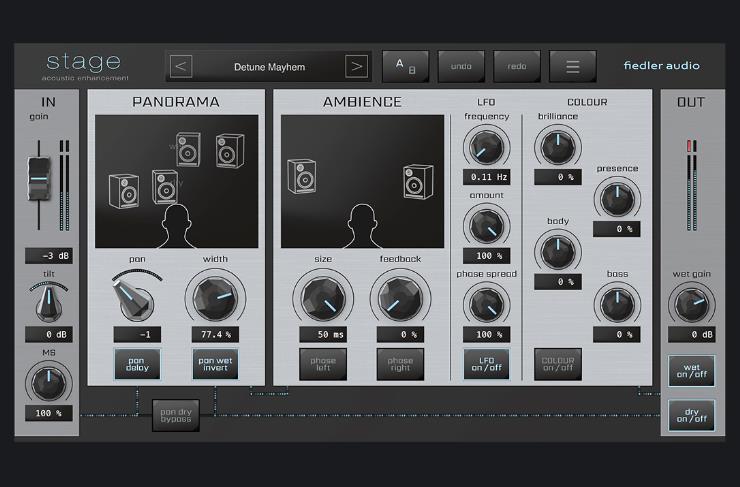Image resolution: width=740 pixels, height=487 pixels.
Task: Click the stage acoustic enhancement logo
Action: (x=85, y=67)
